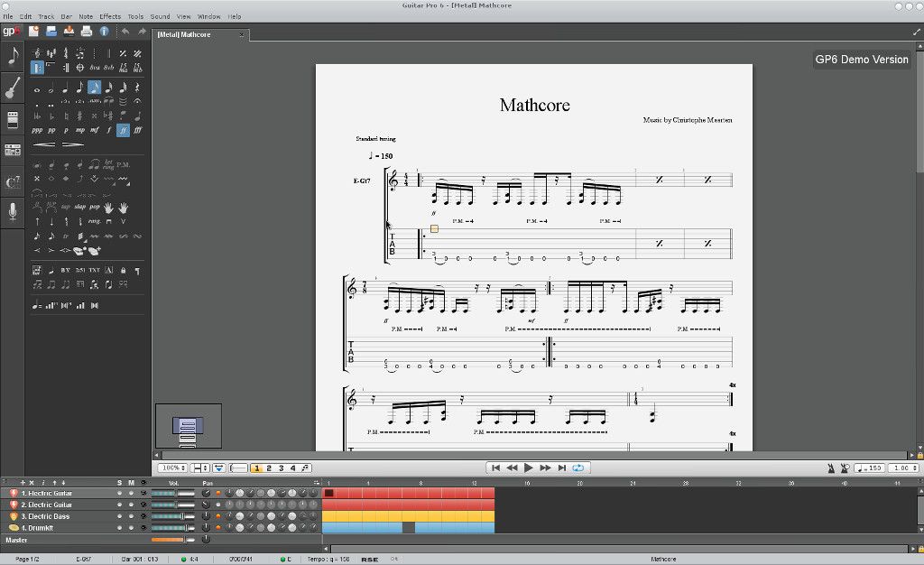
Task: Open the microphone lyrics panel
Action: point(13,211)
